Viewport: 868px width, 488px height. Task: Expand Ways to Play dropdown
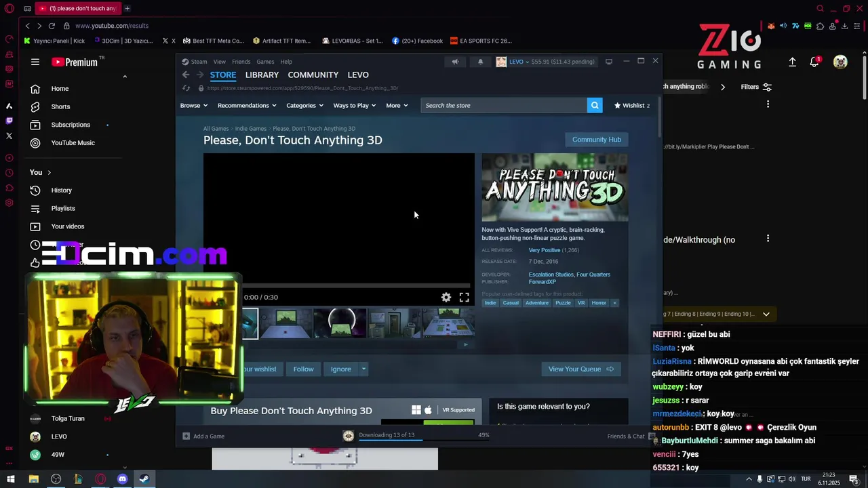pyautogui.click(x=354, y=105)
